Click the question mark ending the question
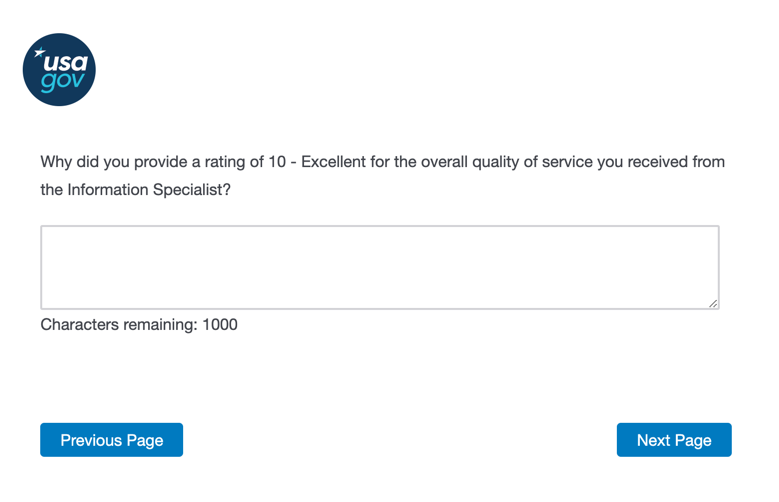 coord(226,190)
